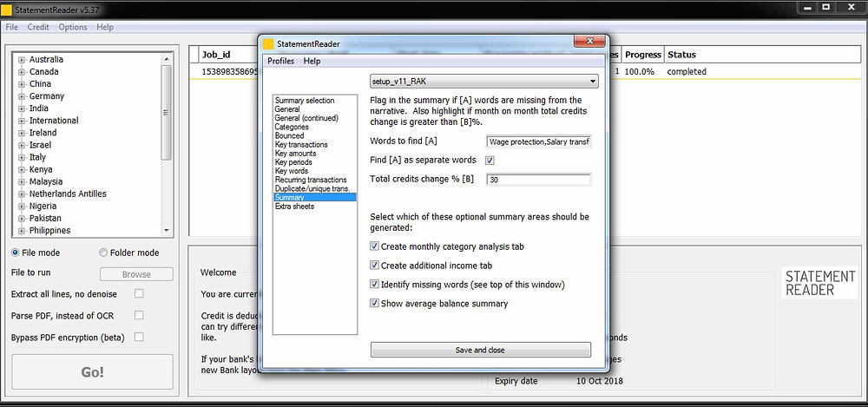The width and height of the screenshot is (868, 407).
Task: Select Key amounts in settings list
Action: (x=296, y=154)
